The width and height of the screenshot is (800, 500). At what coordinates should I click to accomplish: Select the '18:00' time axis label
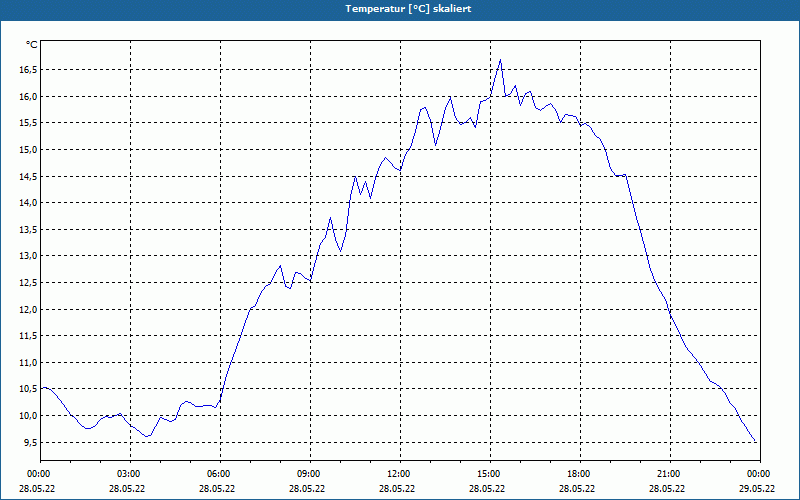click(x=580, y=474)
